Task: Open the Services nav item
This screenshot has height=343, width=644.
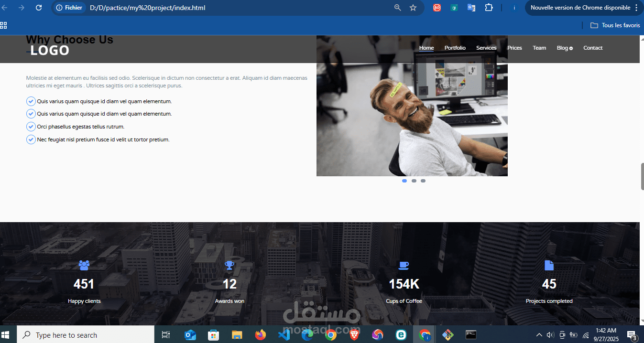Action: pos(486,48)
